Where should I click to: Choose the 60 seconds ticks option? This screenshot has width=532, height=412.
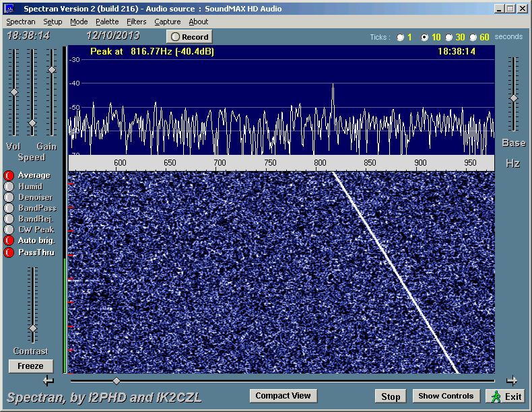click(x=473, y=38)
